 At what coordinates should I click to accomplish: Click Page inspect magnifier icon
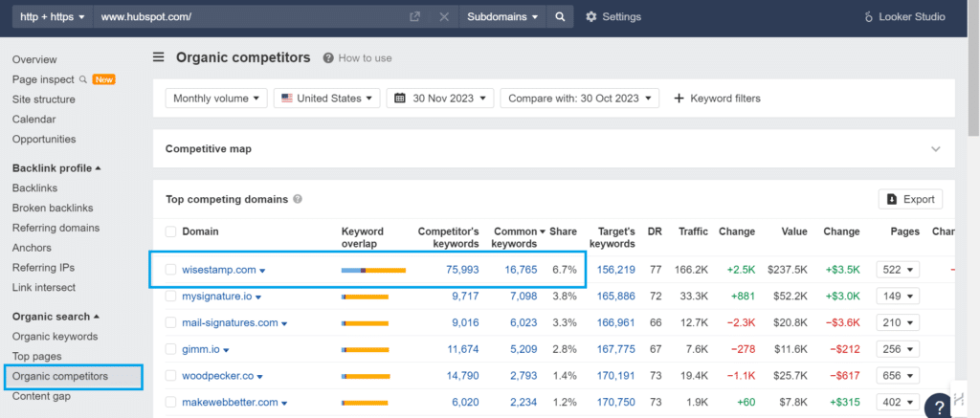(82, 79)
